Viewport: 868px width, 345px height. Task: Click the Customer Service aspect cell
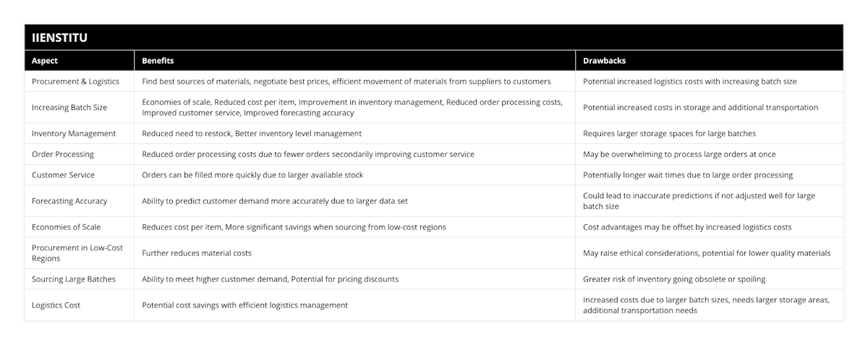[x=64, y=175]
